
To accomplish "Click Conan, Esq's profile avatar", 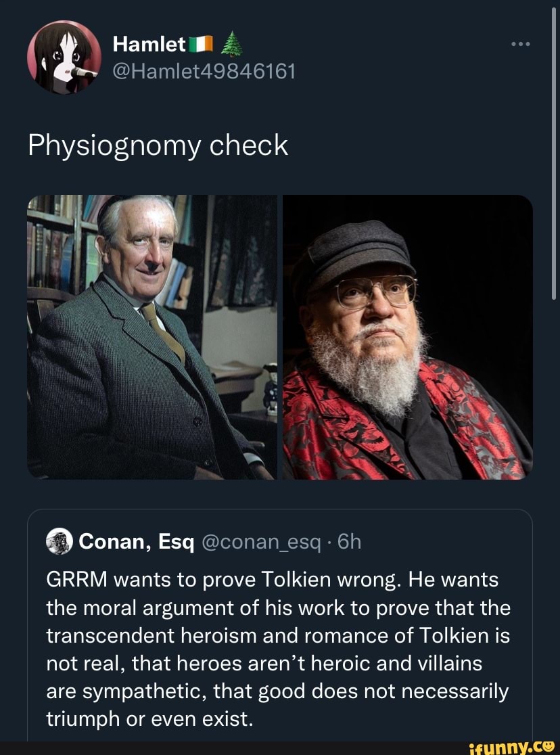I will (x=60, y=541).
